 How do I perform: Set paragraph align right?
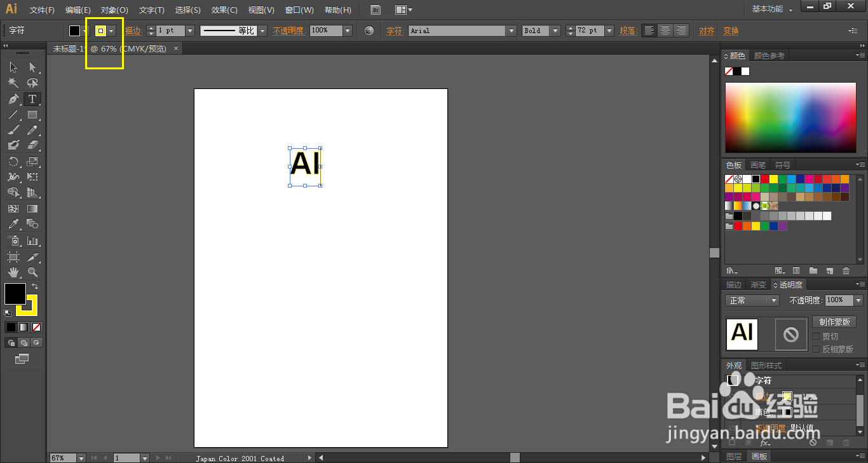[681, 31]
